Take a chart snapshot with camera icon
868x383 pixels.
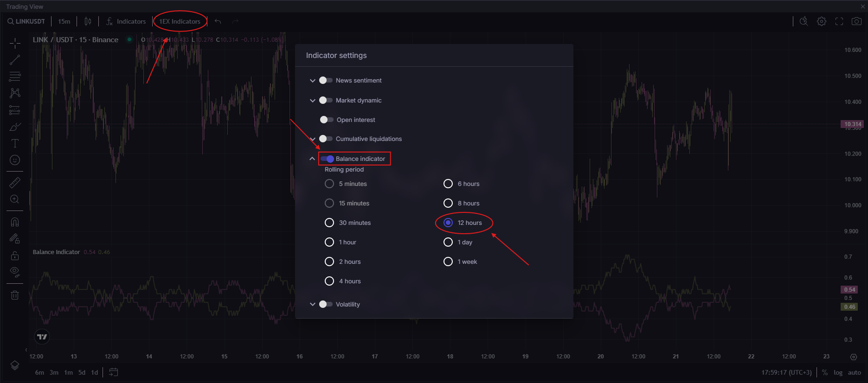856,21
